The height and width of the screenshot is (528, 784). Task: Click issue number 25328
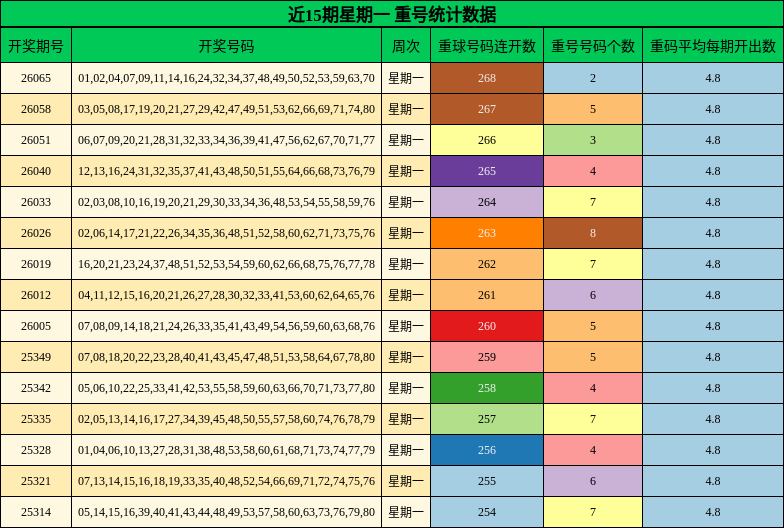pos(36,450)
